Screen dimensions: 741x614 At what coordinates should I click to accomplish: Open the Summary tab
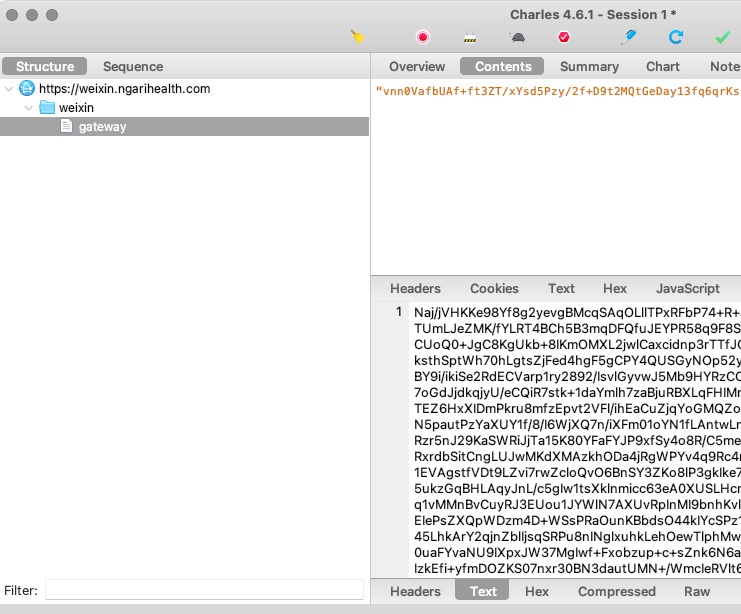pos(589,67)
